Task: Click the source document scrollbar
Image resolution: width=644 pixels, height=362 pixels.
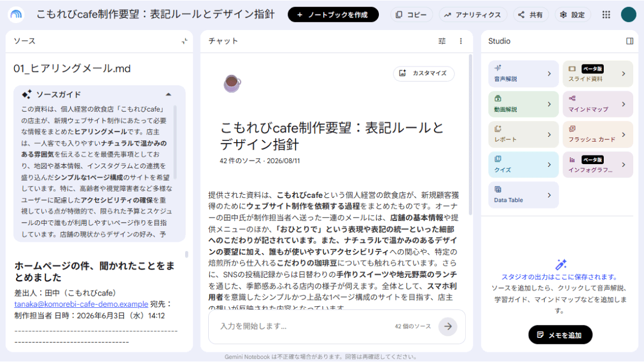Action: [187, 255]
